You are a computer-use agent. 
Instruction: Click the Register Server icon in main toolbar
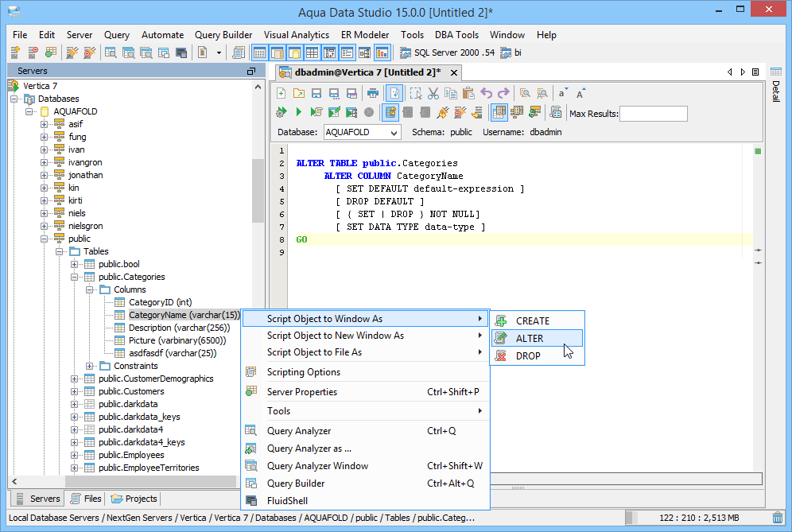(15, 52)
